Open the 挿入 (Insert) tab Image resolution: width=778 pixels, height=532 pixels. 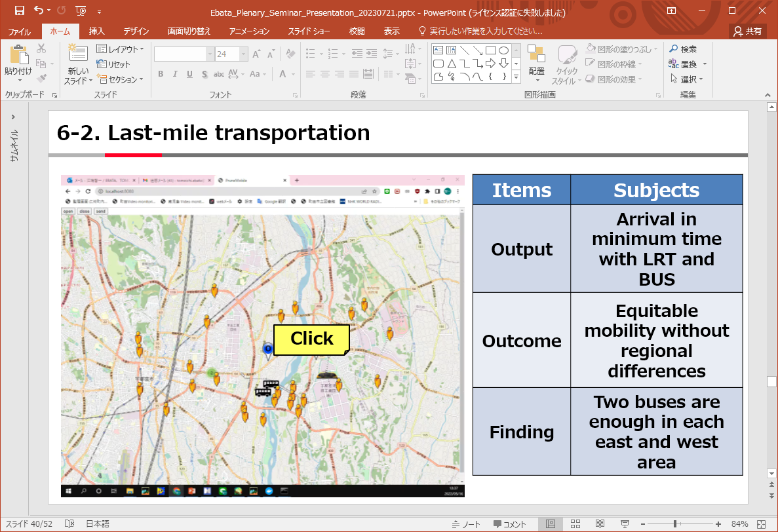click(96, 31)
